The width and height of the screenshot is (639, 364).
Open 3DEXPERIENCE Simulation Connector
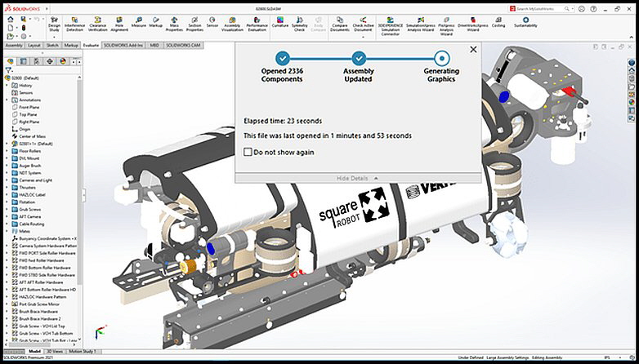coord(390,26)
